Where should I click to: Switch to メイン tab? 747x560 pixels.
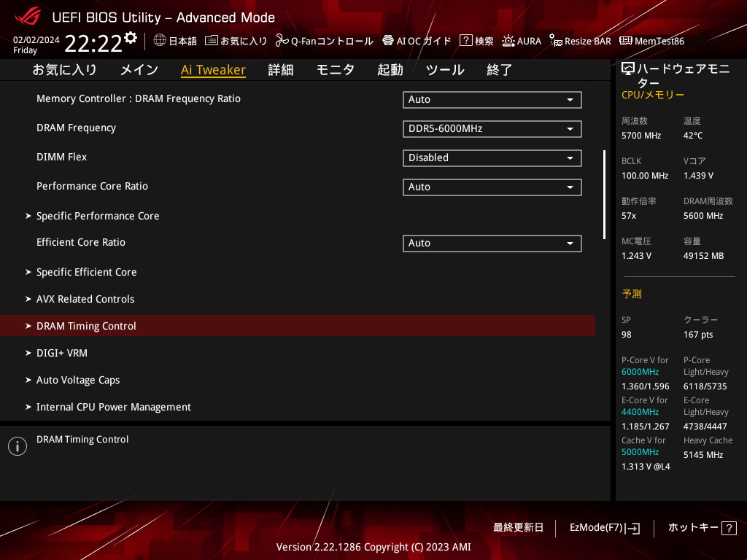pyautogui.click(x=139, y=70)
